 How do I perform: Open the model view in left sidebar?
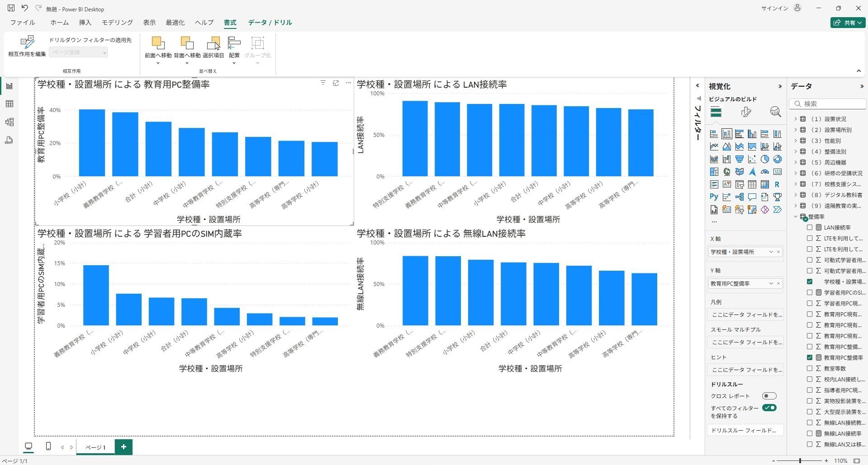click(x=9, y=122)
